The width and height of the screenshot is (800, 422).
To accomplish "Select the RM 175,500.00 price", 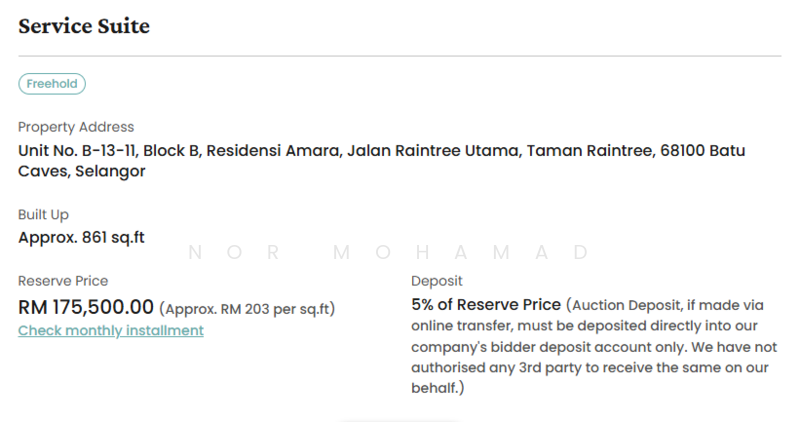I will pos(86,306).
